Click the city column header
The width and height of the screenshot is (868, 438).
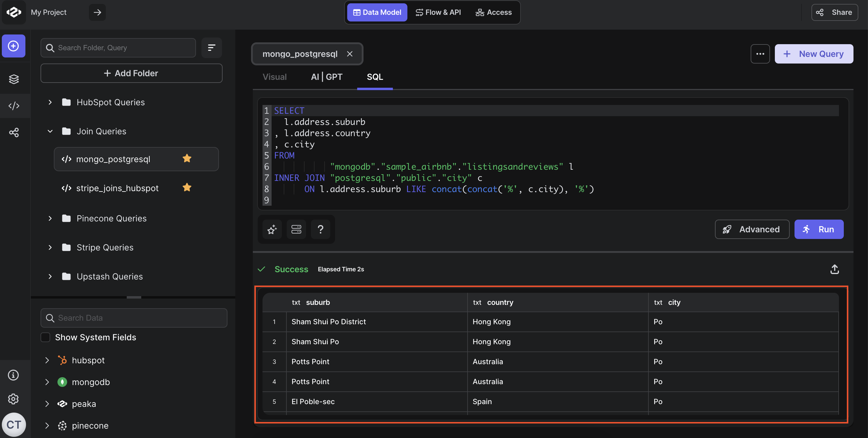click(743, 302)
